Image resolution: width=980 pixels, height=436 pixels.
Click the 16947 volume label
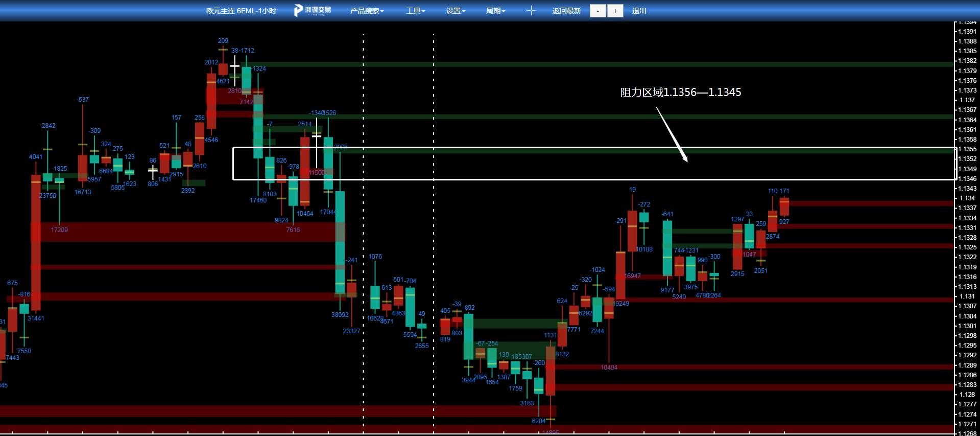633,276
